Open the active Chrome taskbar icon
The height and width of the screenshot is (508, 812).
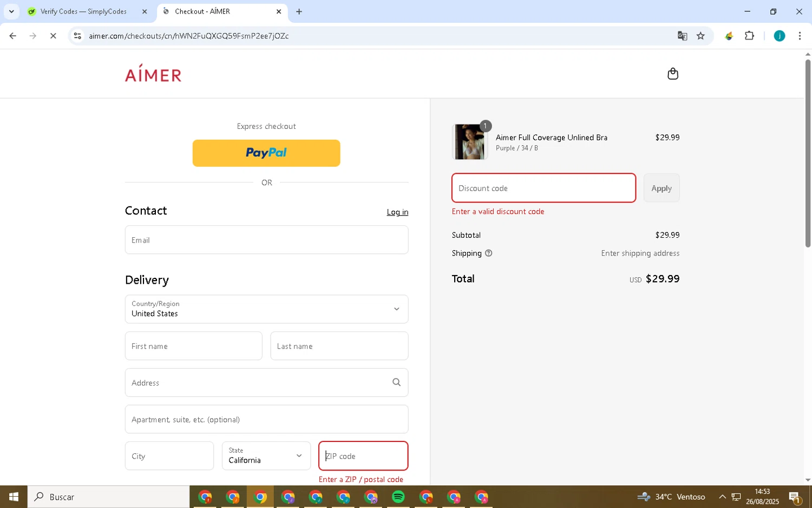[260, 497]
